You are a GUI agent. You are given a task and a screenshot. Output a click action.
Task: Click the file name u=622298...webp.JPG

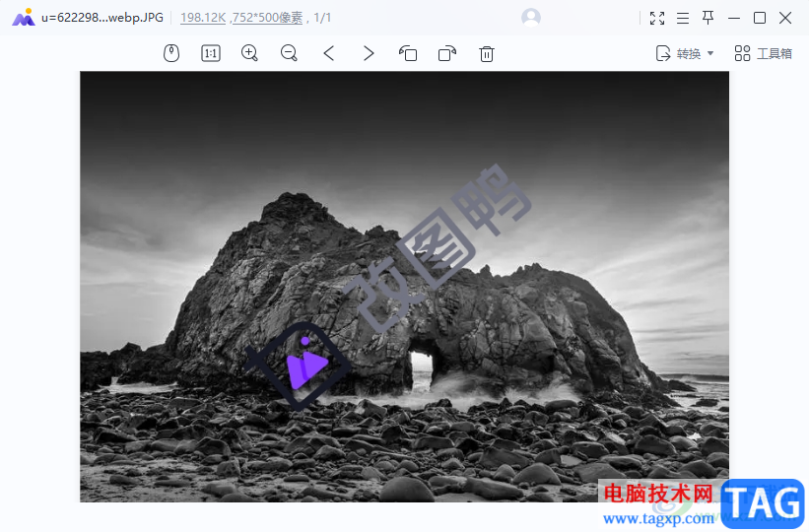click(x=102, y=18)
